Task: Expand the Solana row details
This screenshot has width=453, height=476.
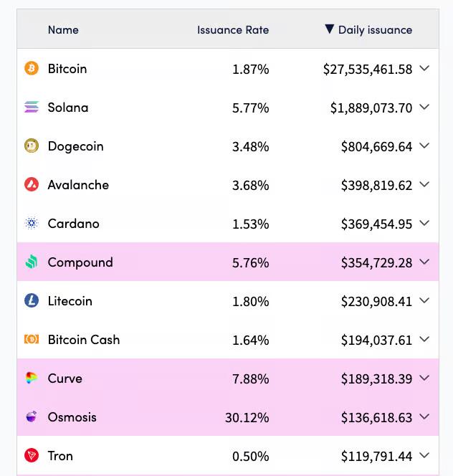Action: 424,108
